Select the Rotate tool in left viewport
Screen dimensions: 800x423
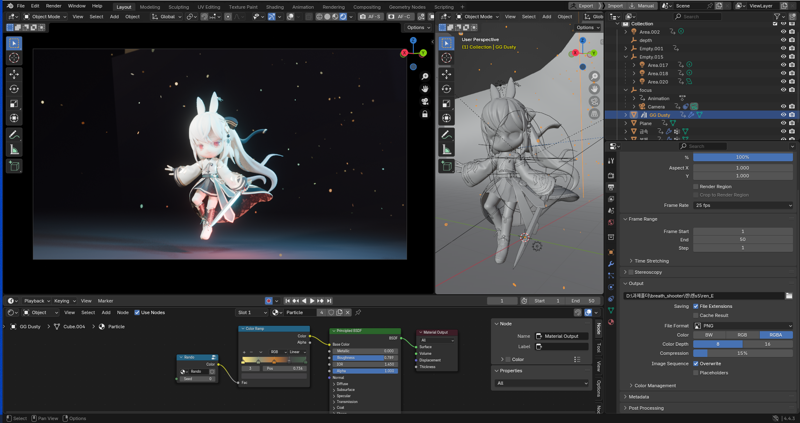(x=14, y=89)
